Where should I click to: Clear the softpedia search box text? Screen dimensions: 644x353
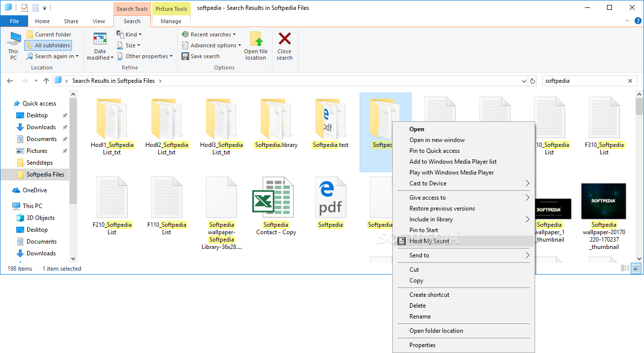630,81
